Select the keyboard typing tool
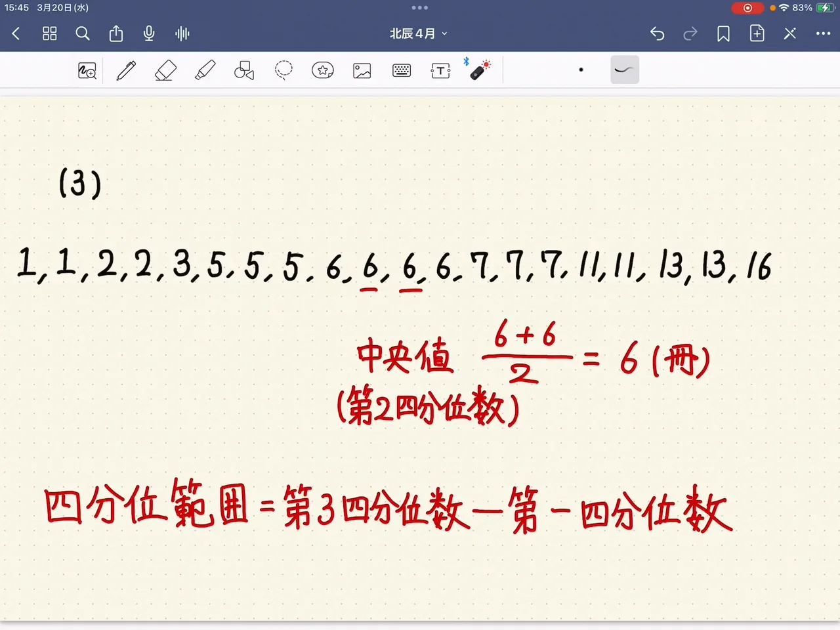 tap(402, 70)
